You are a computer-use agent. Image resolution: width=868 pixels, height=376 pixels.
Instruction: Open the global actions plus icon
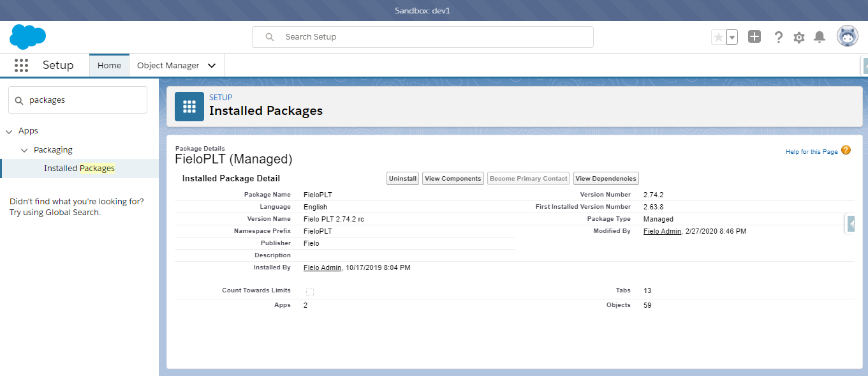pyautogui.click(x=754, y=36)
